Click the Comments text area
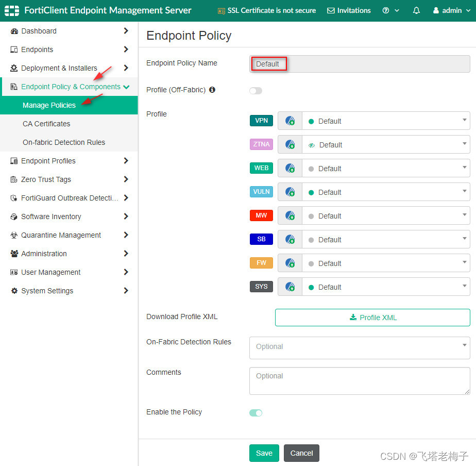This screenshot has width=476, height=466. (360, 381)
